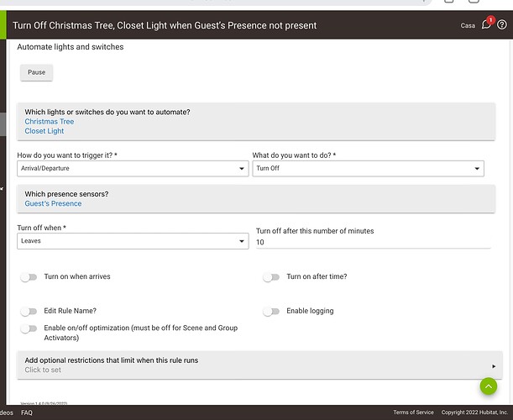This screenshot has height=420, width=513.
Task: Toggle 'Turn on when arrives' switch
Action: [29, 276]
